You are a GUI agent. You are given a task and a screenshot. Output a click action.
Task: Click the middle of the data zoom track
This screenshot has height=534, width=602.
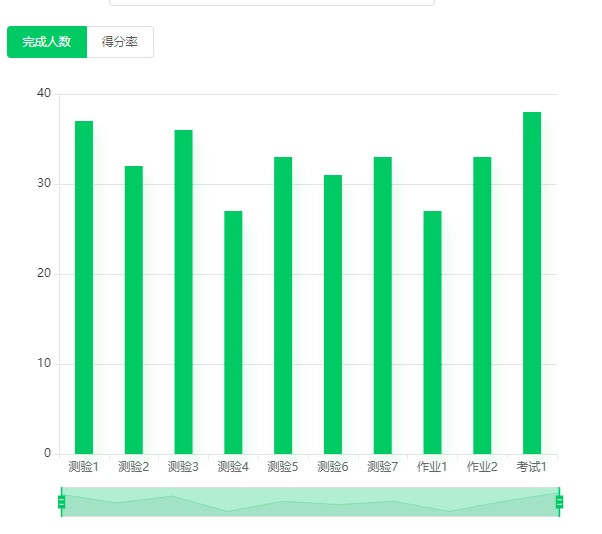coord(310,502)
